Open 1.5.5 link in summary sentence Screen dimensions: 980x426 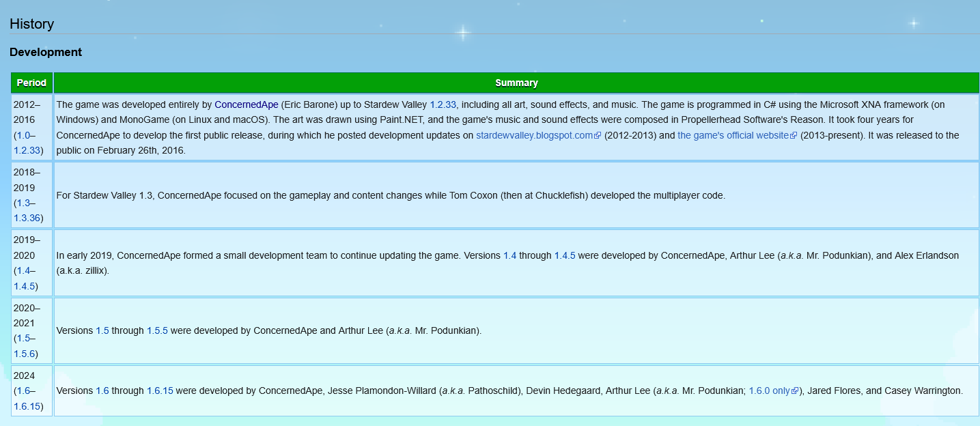pyautogui.click(x=157, y=330)
